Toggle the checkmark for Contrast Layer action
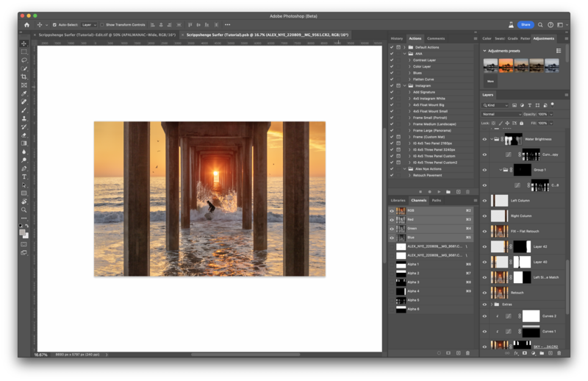The image size is (588, 381). click(x=392, y=60)
